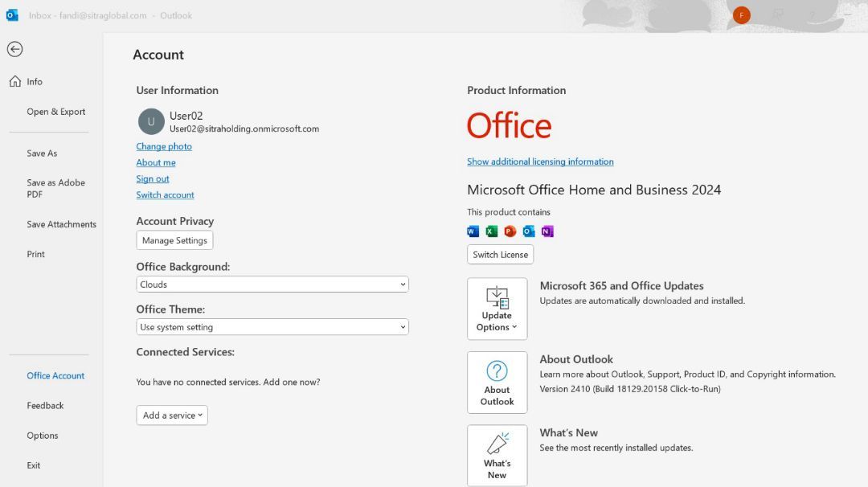This screenshot has height=487, width=868.
Task: Show additional licensing information
Action: 540,162
